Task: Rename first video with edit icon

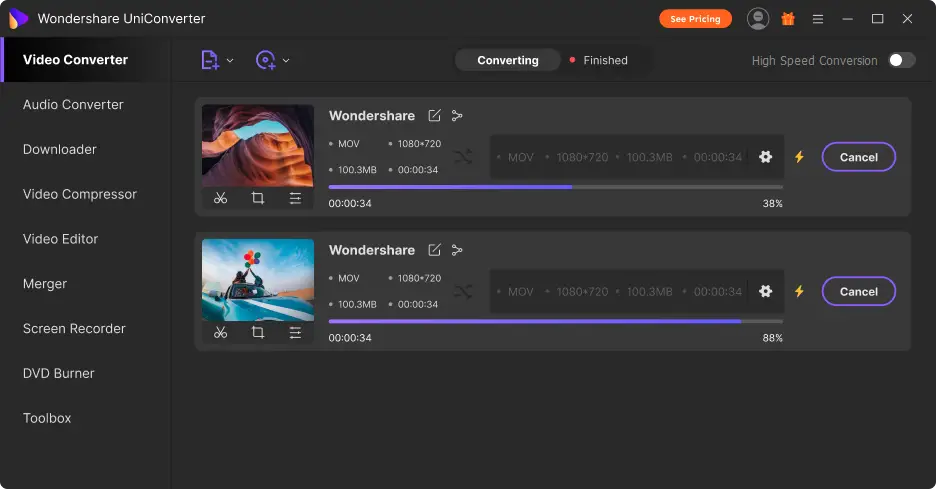Action: pyautogui.click(x=435, y=115)
